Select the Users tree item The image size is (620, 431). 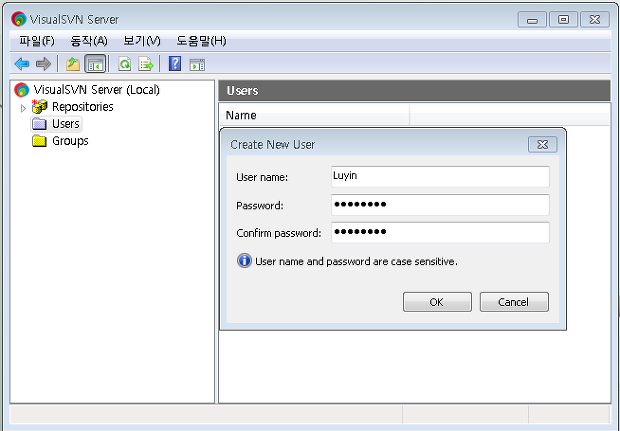point(66,124)
